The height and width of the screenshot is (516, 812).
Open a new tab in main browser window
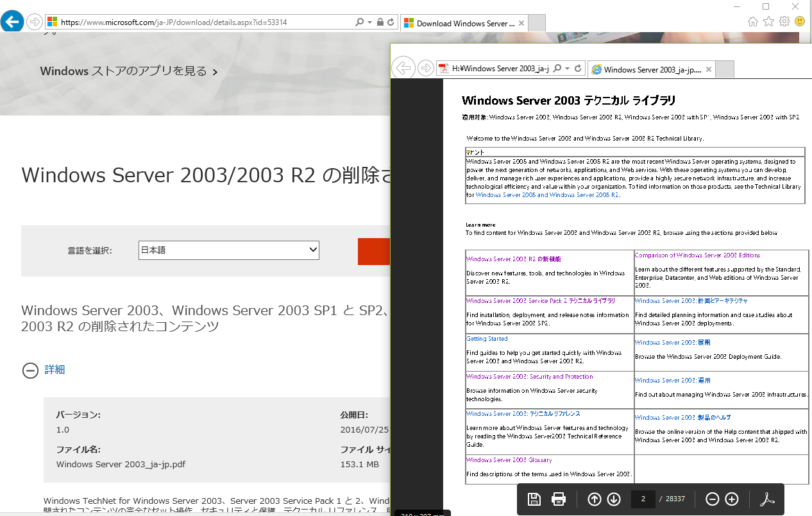537,23
